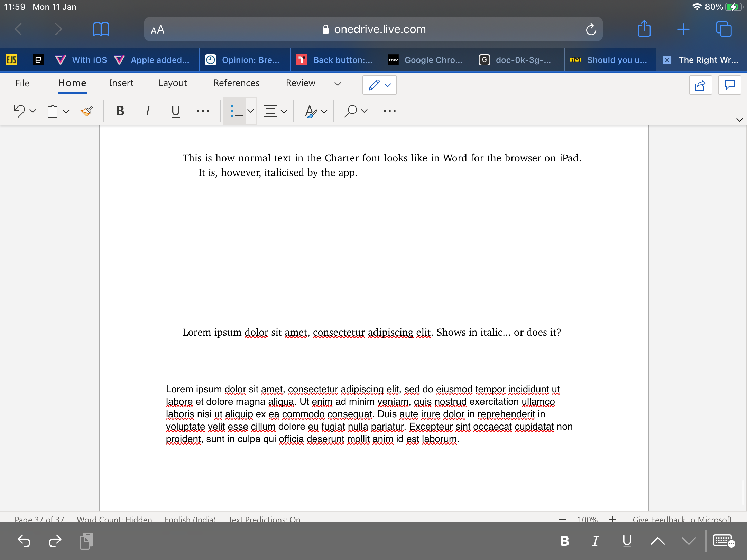Screen dimensions: 747x560
Task: Toggle italic in bottom keyboard bar
Action: [x=596, y=541]
